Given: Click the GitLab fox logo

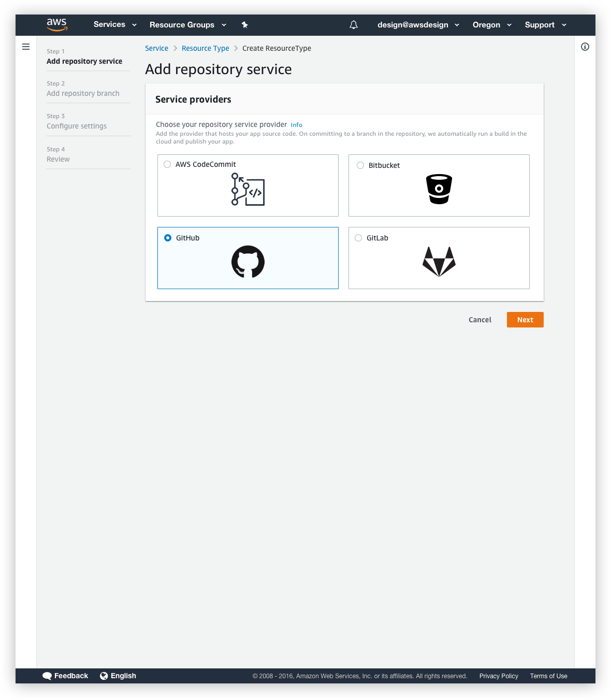Looking at the screenshot, I should 439,262.
